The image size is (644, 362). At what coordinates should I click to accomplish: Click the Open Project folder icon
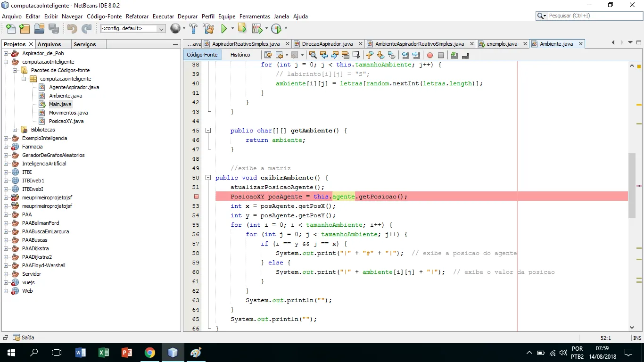coord(39,29)
